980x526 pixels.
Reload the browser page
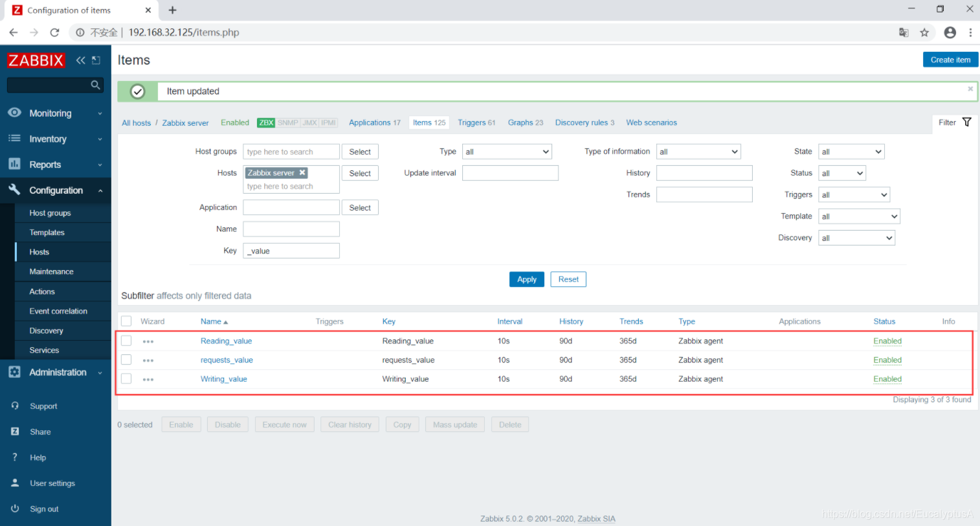[55, 32]
